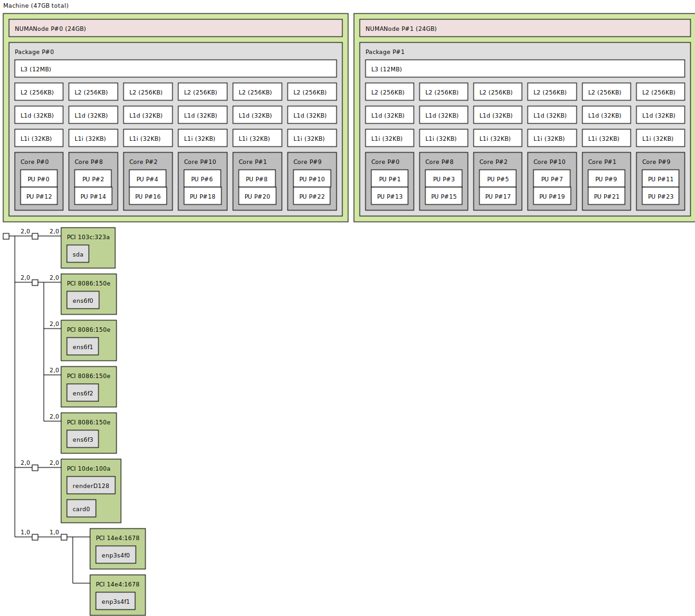Click the bridge square above the 14e4:1678 devices
Viewport: 695px width, 616px height.
62,538
